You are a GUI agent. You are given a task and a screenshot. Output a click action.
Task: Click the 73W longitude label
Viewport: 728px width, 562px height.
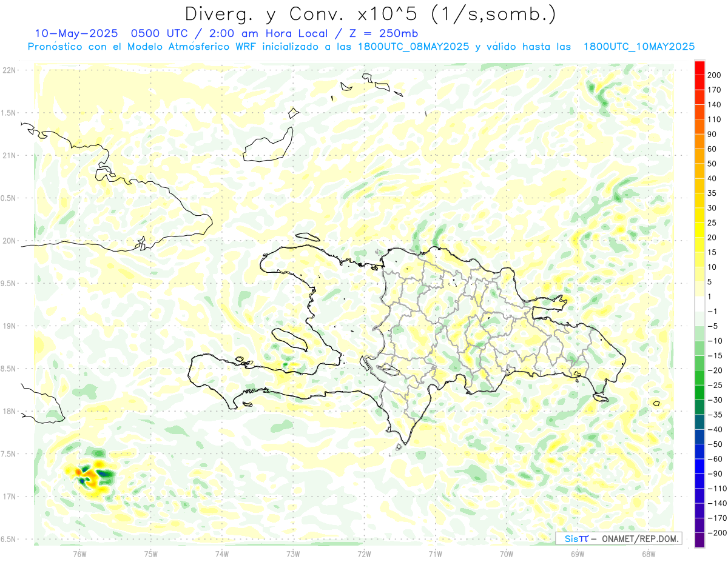click(293, 554)
